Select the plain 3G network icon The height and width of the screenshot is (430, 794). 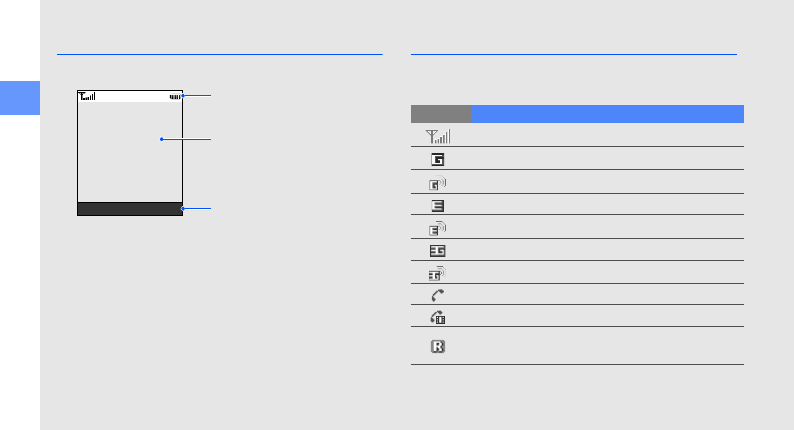(x=438, y=250)
